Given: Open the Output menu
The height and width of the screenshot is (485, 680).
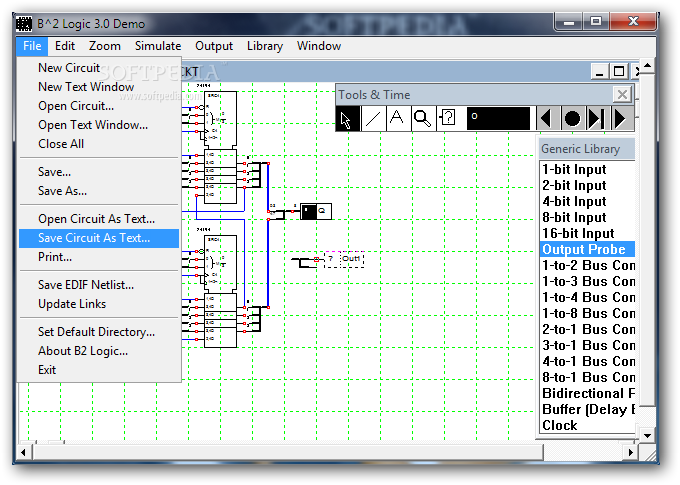Looking at the screenshot, I should click(x=214, y=46).
